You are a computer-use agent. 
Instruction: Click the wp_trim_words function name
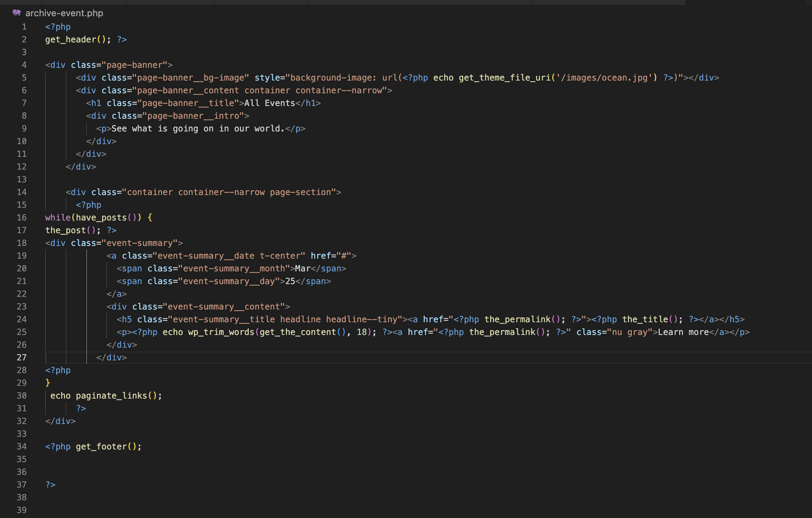tap(221, 332)
